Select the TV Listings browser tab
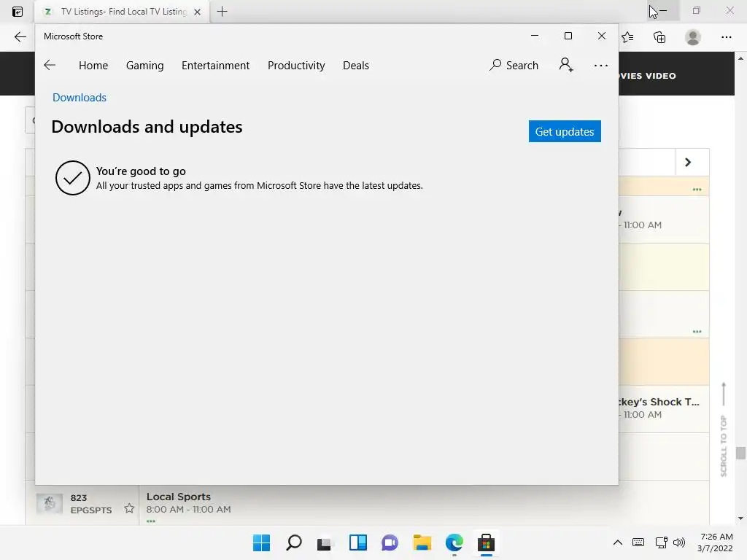 tap(122, 12)
